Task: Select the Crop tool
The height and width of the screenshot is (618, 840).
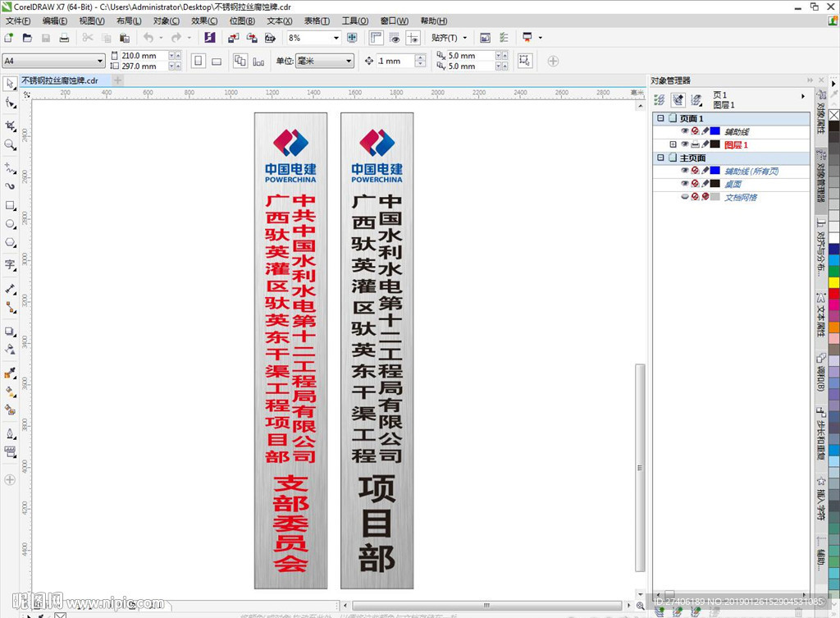Action: pyautogui.click(x=10, y=126)
